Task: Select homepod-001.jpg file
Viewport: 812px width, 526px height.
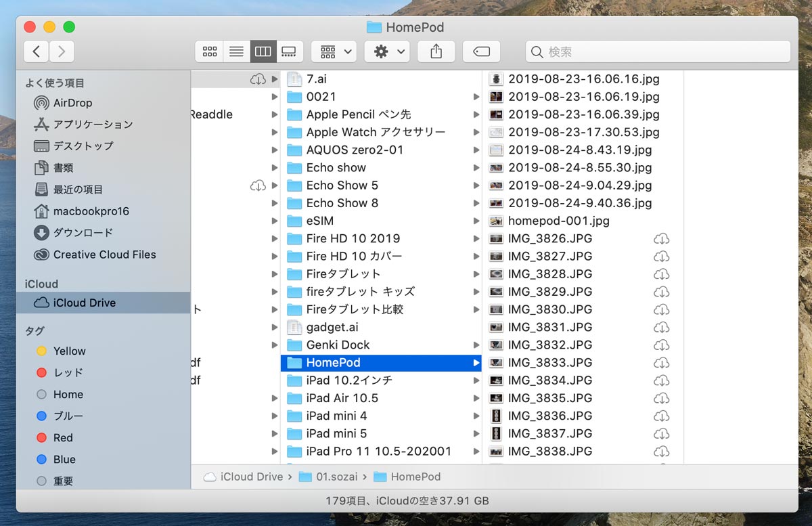Action: (x=583, y=221)
